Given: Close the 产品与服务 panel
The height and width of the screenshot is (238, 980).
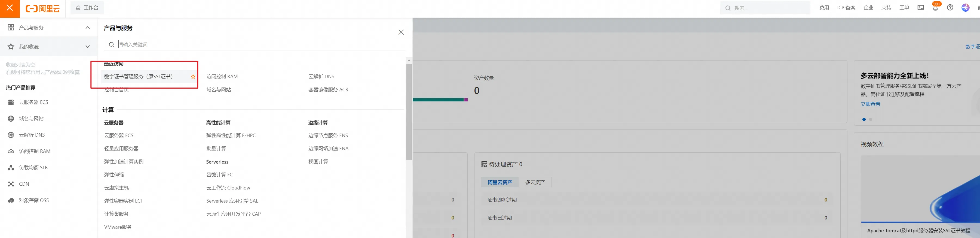Looking at the screenshot, I should 401,32.
